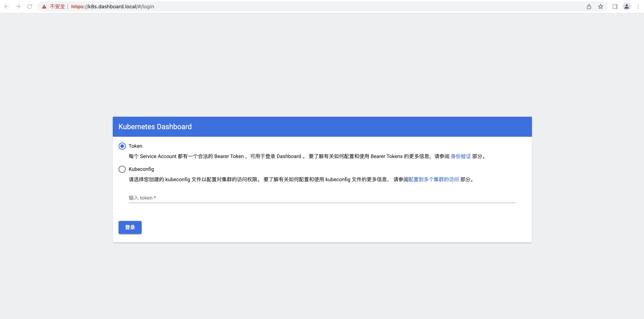Select the Token radio button

(x=122, y=146)
